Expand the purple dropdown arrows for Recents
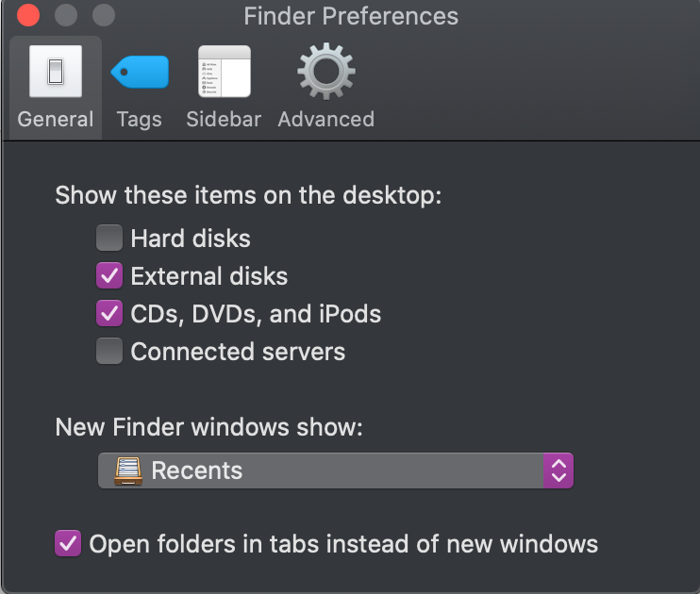Viewport: 700px width, 594px height. pos(558,470)
